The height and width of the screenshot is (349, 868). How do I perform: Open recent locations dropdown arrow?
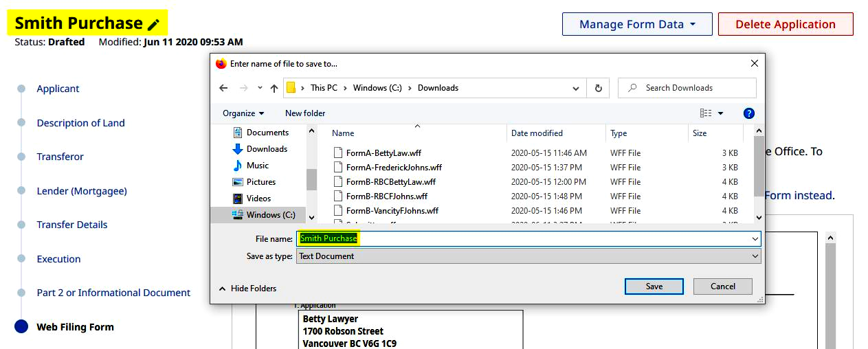[x=260, y=88]
